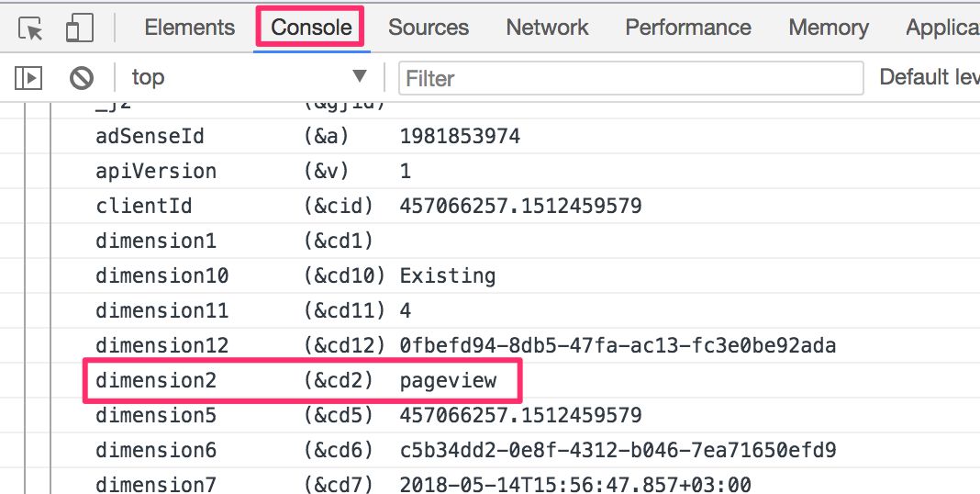The height and width of the screenshot is (494, 980).
Task: Open the top context dropdown arrow
Action: pyautogui.click(x=360, y=76)
